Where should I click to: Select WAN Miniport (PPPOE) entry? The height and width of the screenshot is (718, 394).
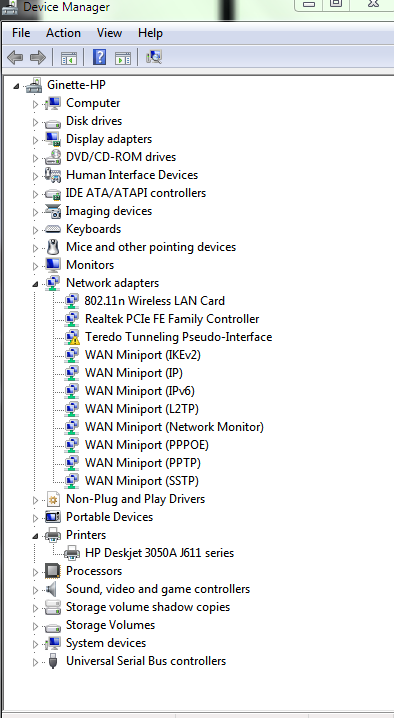click(147, 445)
